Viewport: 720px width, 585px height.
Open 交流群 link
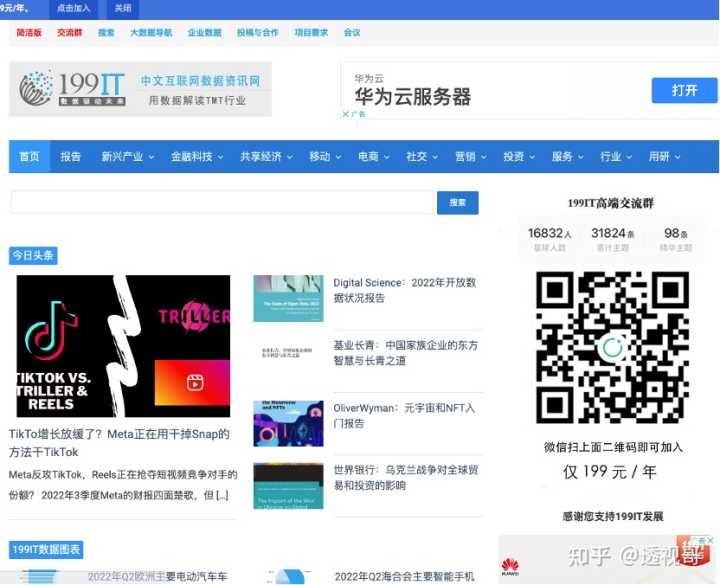69,33
